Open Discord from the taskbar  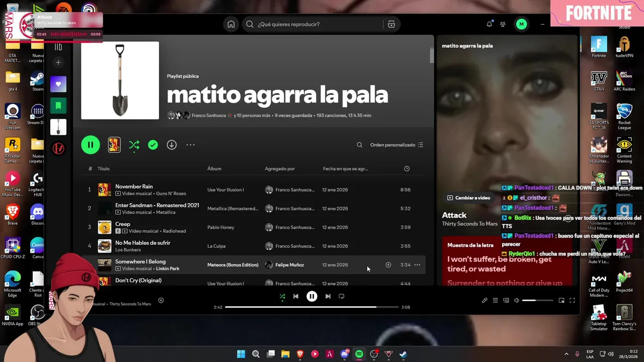pos(345,354)
